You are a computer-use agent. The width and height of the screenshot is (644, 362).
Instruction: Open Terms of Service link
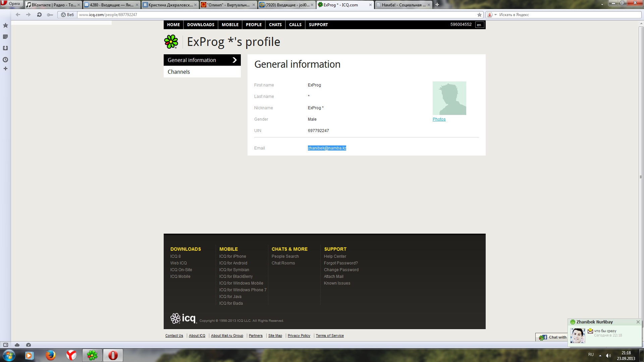(330, 336)
